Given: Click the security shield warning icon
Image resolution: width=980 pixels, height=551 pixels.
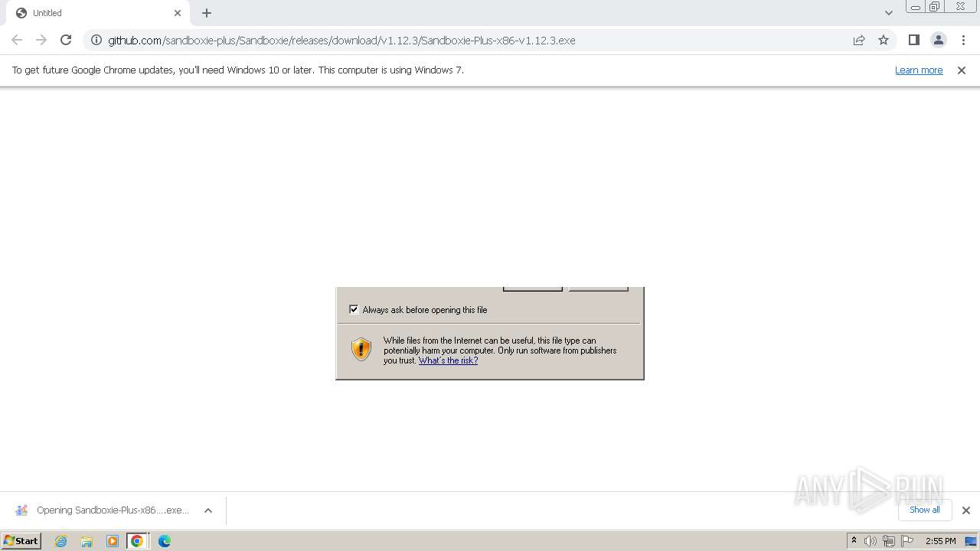Looking at the screenshot, I should pyautogui.click(x=361, y=349).
